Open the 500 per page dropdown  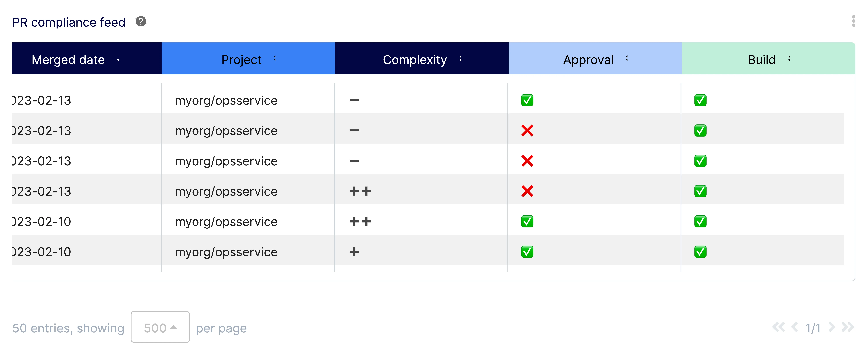pyautogui.click(x=160, y=327)
